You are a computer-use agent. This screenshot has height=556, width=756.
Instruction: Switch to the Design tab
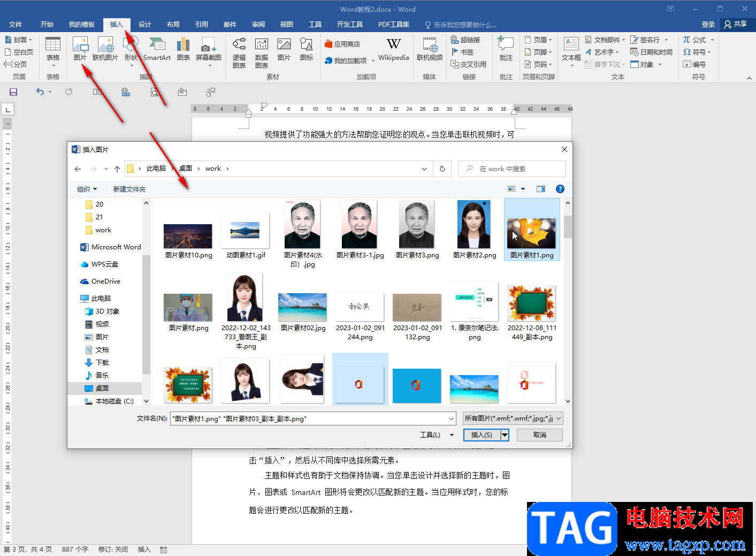point(144,25)
